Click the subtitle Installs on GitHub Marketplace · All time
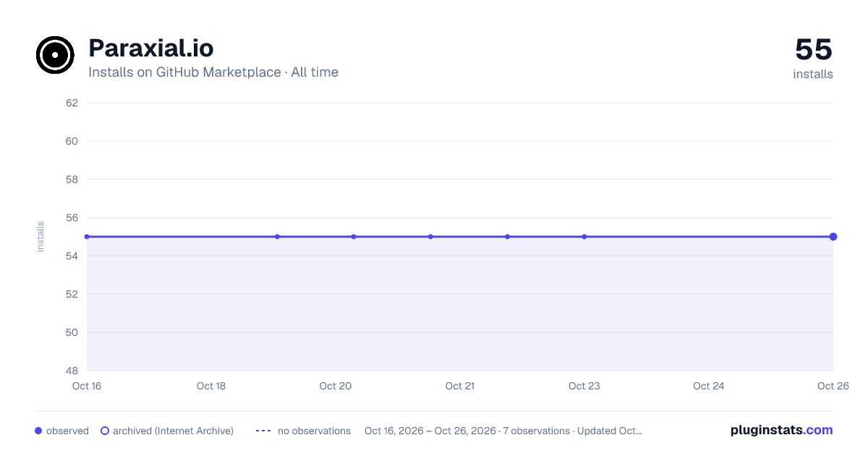868x456 pixels. tap(213, 72)
